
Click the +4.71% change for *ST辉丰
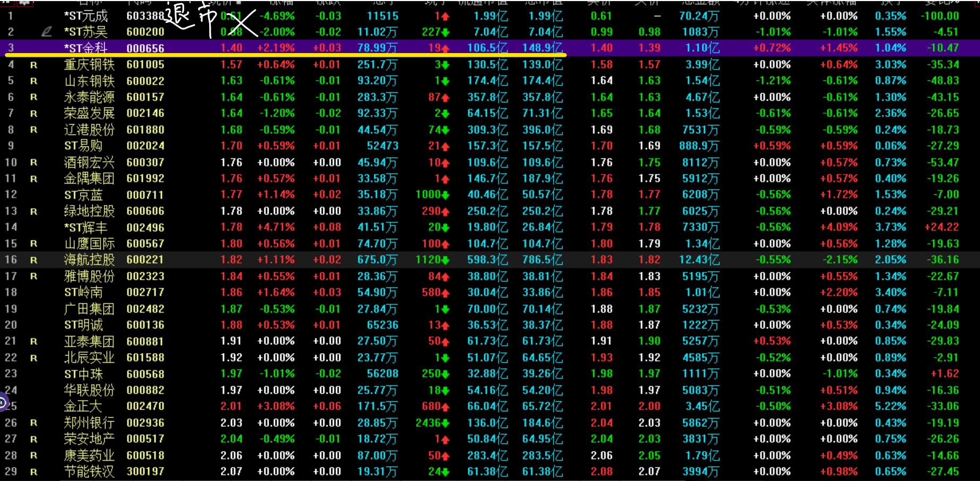click(276, 227)
